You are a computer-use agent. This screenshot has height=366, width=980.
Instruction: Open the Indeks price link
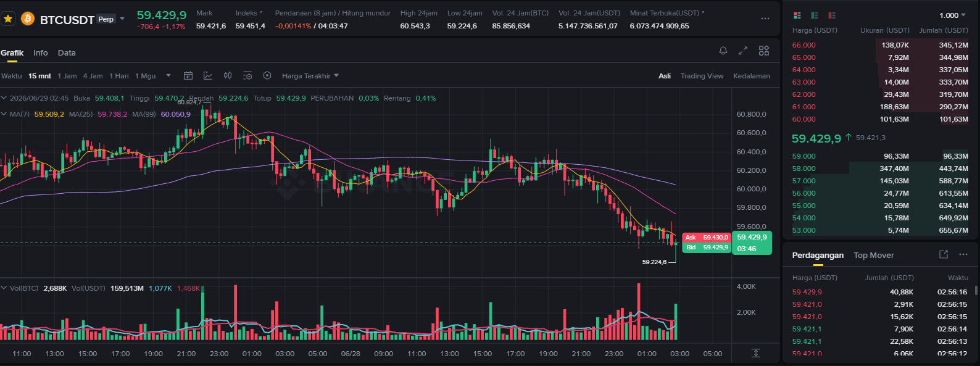[249, 13]
